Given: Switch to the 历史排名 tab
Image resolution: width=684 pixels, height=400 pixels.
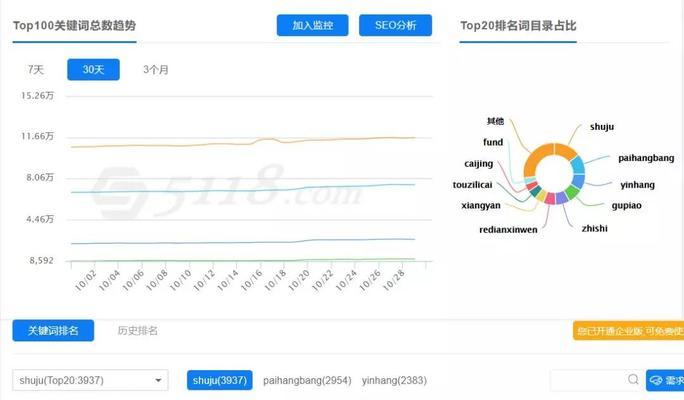Looking at the screenshot, I should 137,331.
